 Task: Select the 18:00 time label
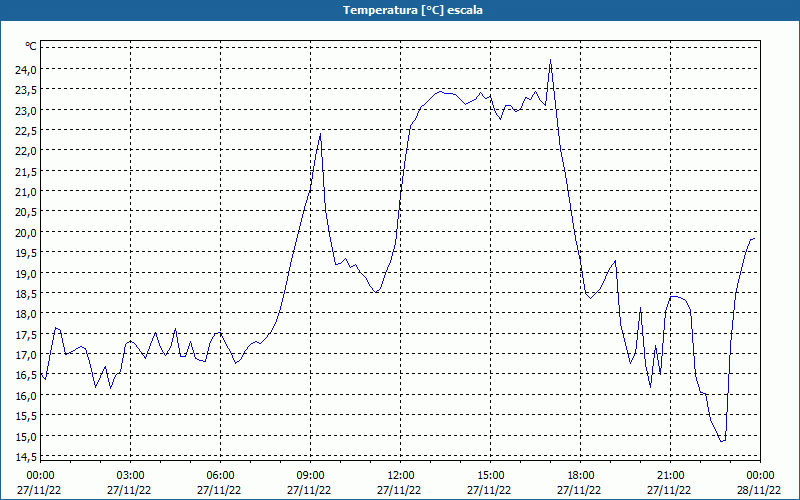coord(581,476)
